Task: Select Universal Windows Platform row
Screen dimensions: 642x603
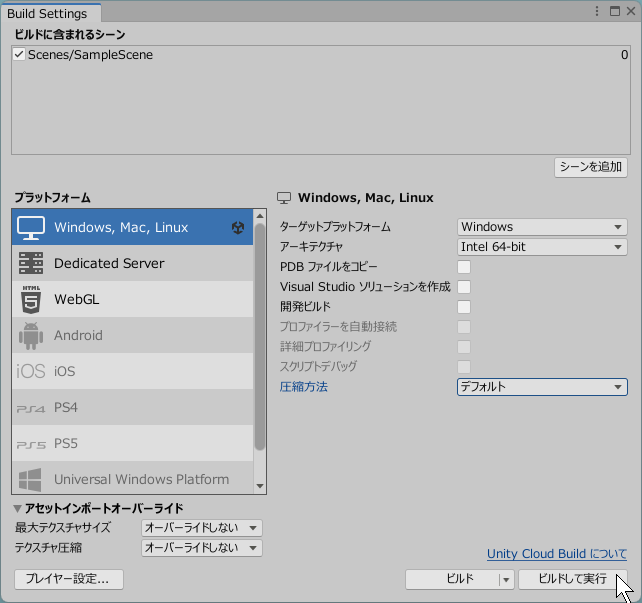Action: (x=132, y=478)
